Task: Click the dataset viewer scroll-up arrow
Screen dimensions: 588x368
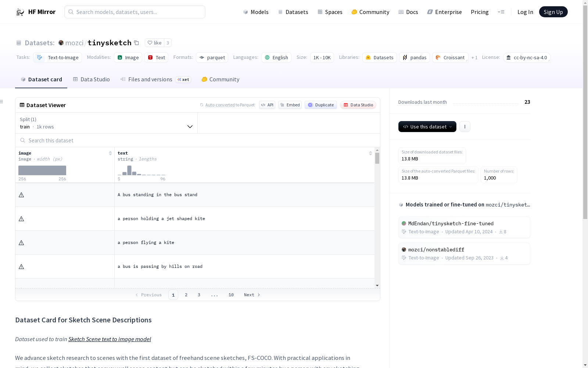Action: tap(377, 150)
